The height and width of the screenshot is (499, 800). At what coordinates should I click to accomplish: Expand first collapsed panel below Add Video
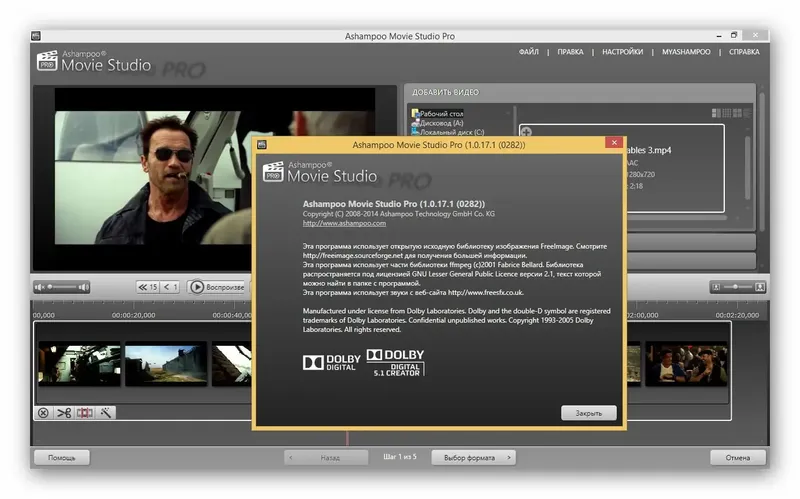[691, 242]
